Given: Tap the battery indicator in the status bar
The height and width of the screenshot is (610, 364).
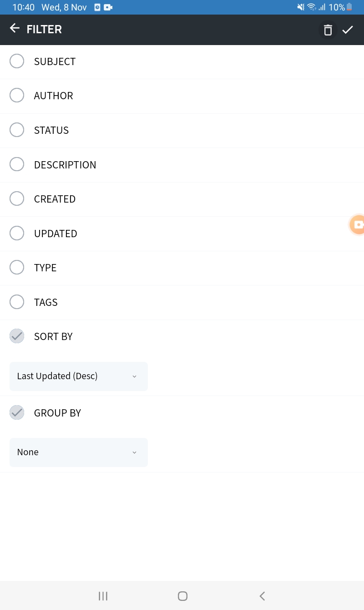Looking at the screenshot, I should click(x=349, y=7).
